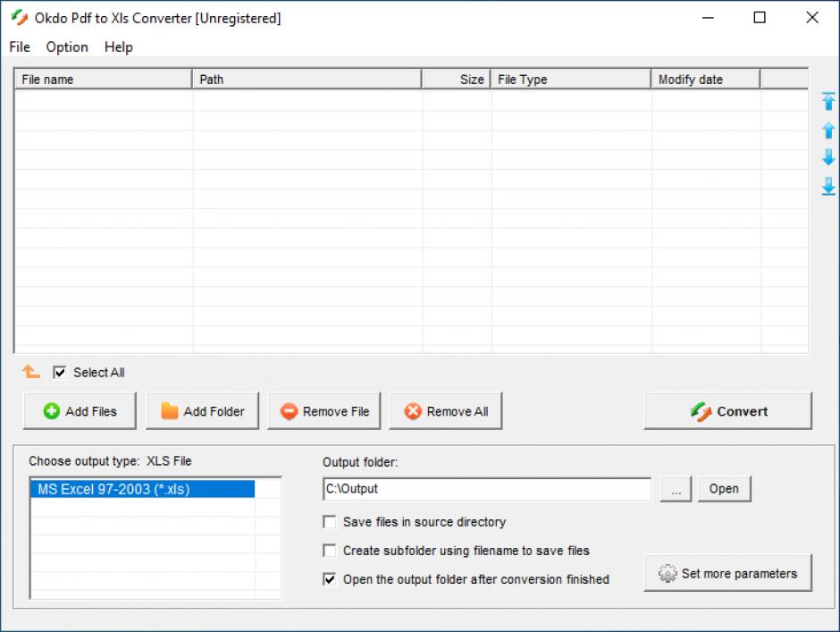Click the Output folder path field
Image resolution: width=840 pixels, height=632 pixels.
487,489
